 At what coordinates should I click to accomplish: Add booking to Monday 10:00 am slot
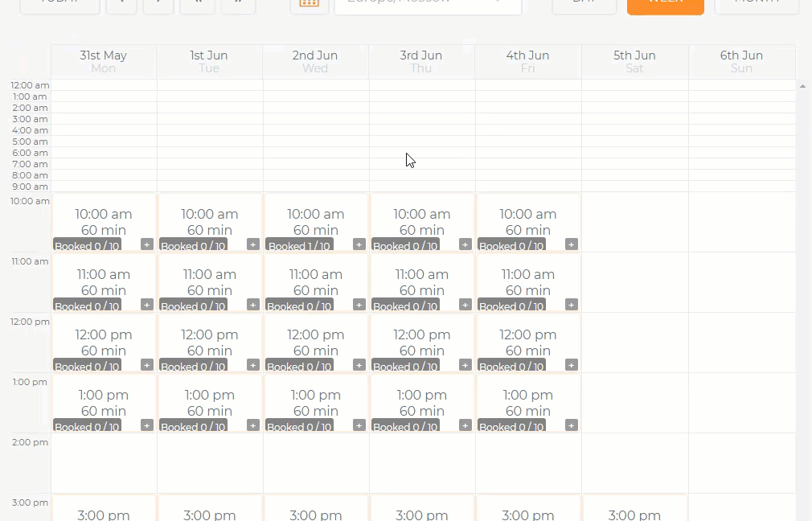(x=147, y=244)
